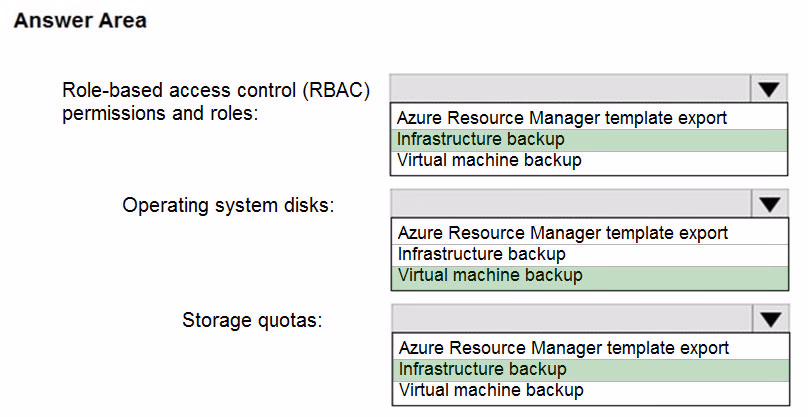The width and height of the screenshot is (808, 417).
Task: Choose Infrastructure backup under RBAC permissions
Action: 588,140
